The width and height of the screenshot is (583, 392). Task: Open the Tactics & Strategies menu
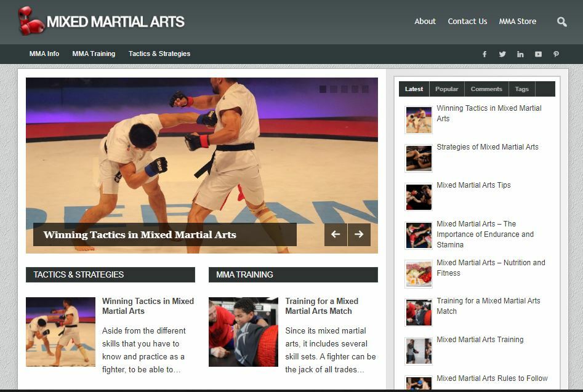tap(159, 54)
